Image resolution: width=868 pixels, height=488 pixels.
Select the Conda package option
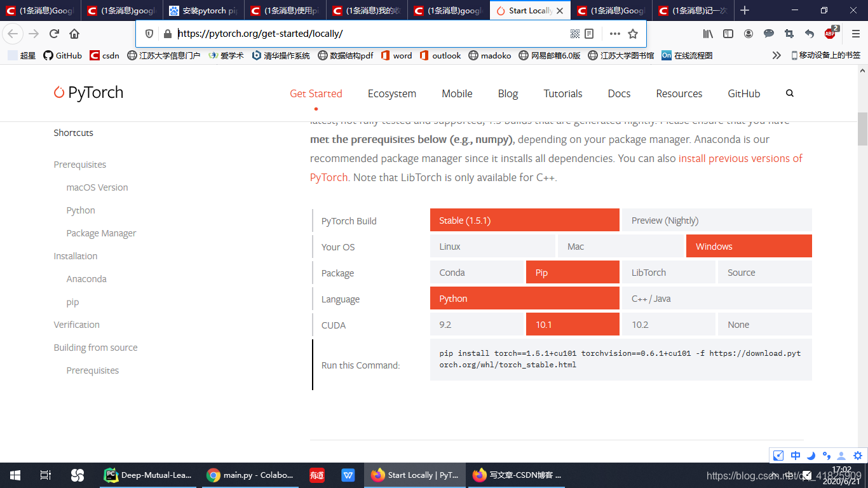pos(477,272)
